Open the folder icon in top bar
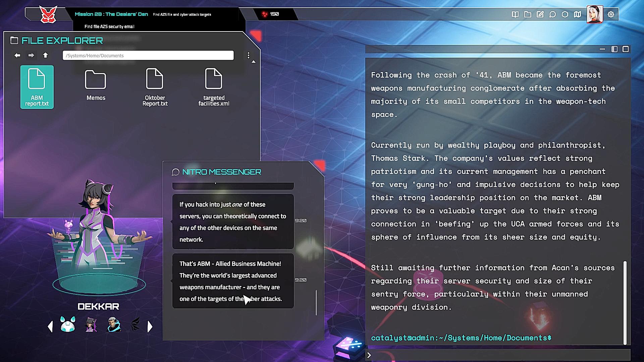 [528, 14]
